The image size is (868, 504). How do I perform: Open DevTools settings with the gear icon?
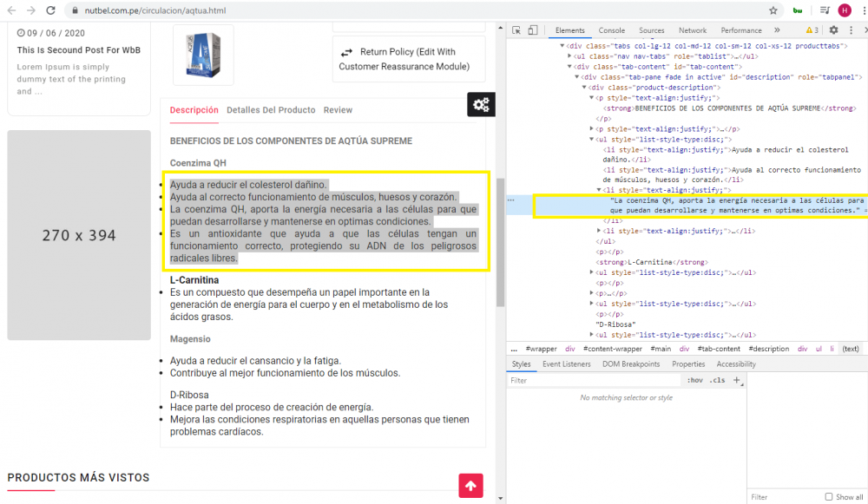pos(832,30)
